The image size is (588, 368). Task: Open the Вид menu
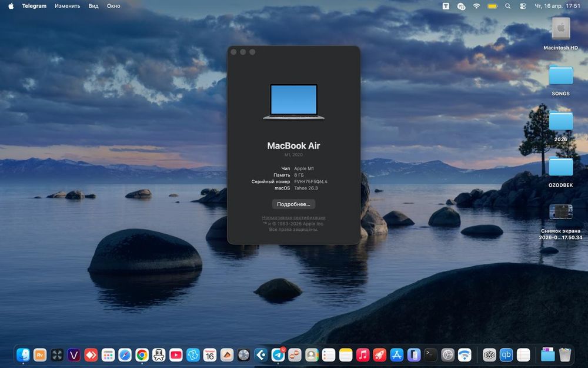[x=93, y=6]
